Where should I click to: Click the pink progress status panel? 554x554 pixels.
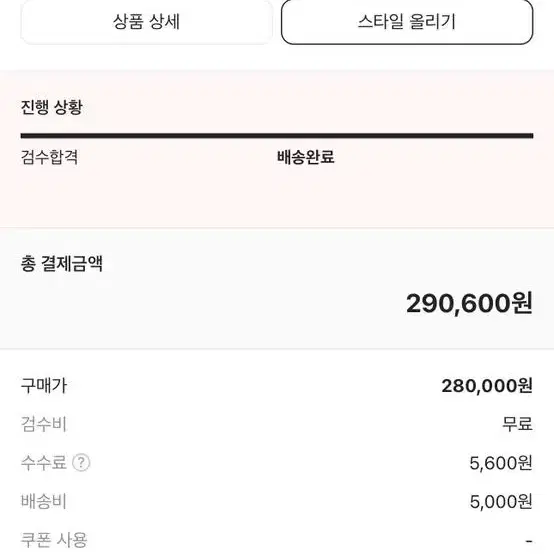[277, 149]
